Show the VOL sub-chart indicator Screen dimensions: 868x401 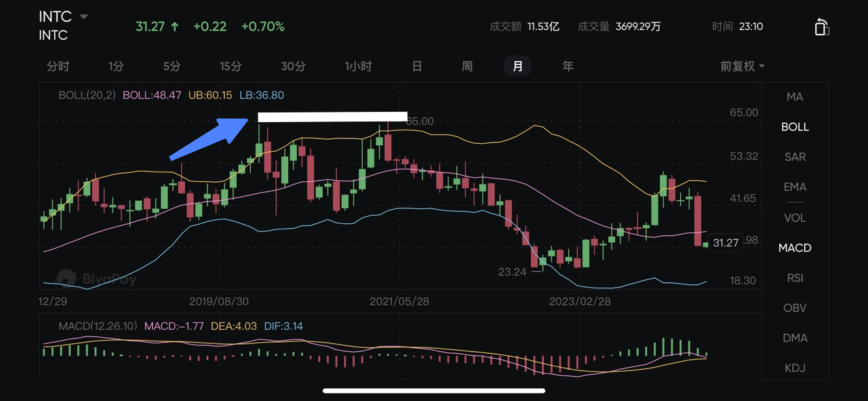click(795, 218)
